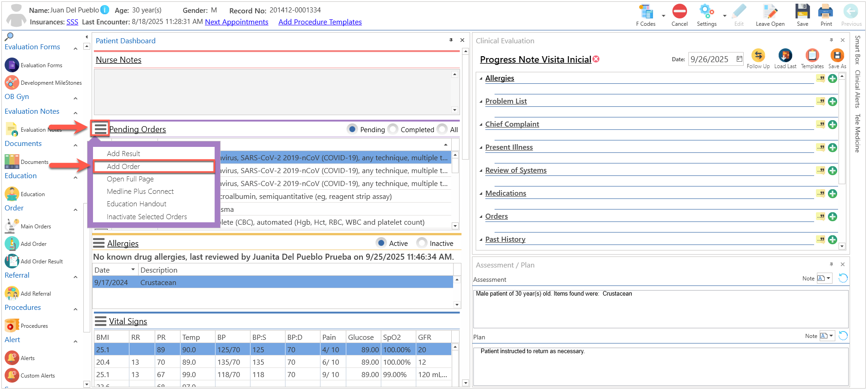The height and width of the screenshot is (390, 868).
Task: Open Next Appointments link
Action: tap(237, 22)
